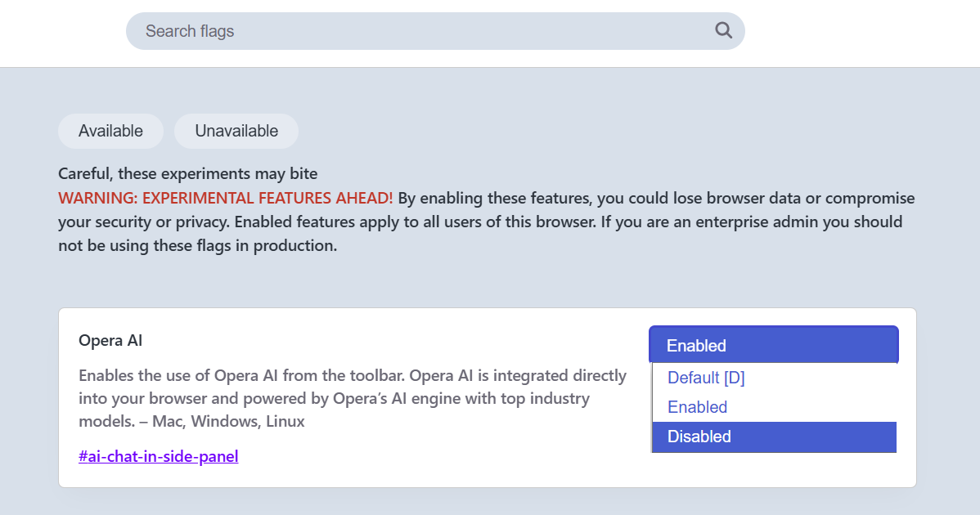Click the red experimental features warning text
Image resolution: width=980 pixels, height=515 pixels.
coord(226,198)
